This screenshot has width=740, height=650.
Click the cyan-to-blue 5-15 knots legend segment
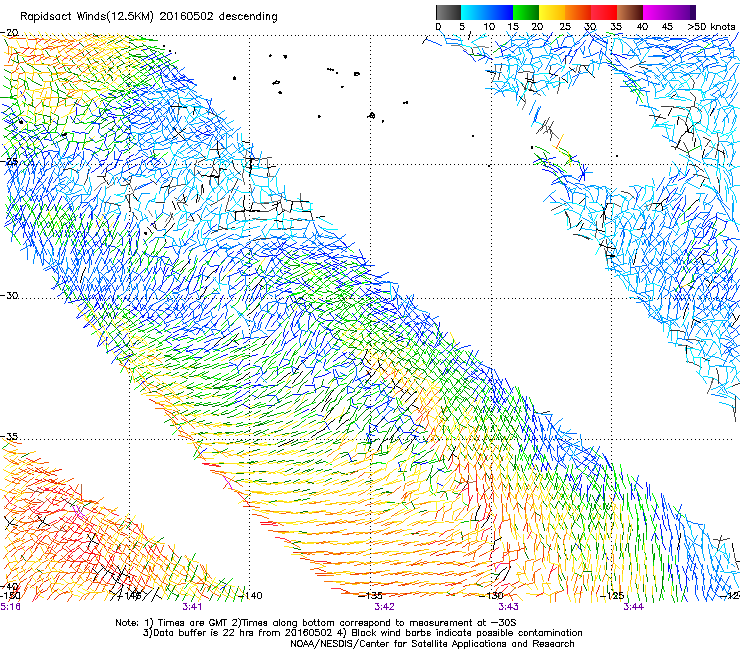click(487, 12)
